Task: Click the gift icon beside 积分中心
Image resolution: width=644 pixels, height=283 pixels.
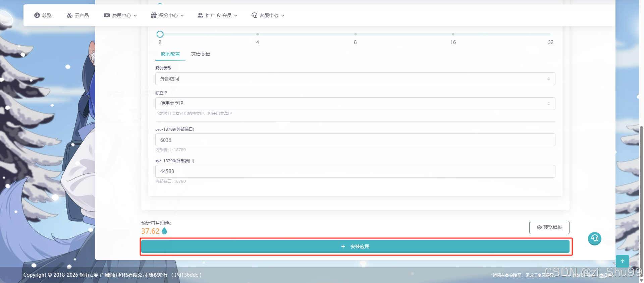Action: (x=154, y=15)
